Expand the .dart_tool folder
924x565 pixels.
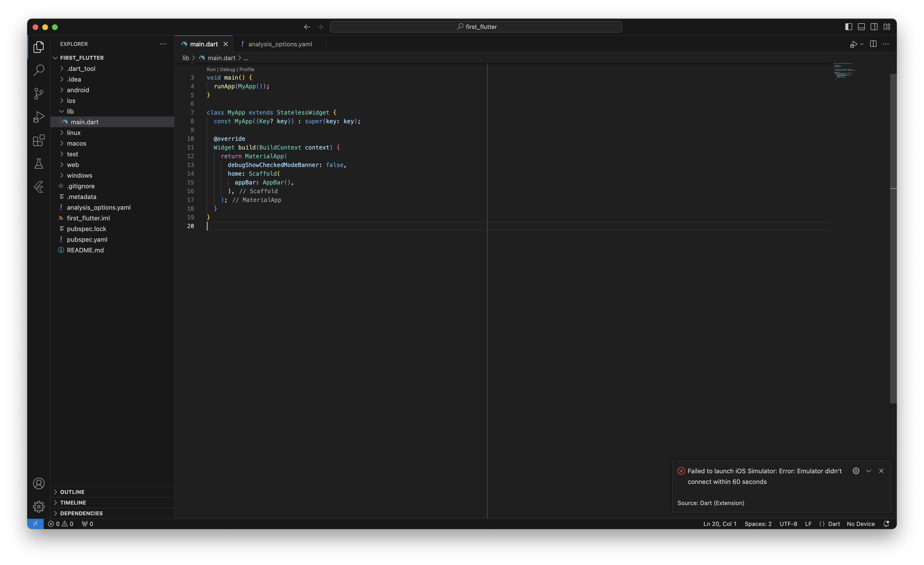[113, 69]
